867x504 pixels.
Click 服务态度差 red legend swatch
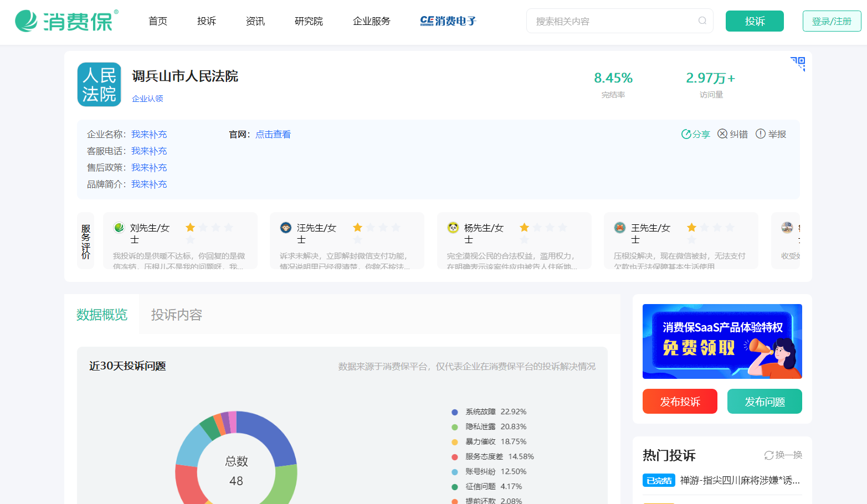click(x=455, y=457)
